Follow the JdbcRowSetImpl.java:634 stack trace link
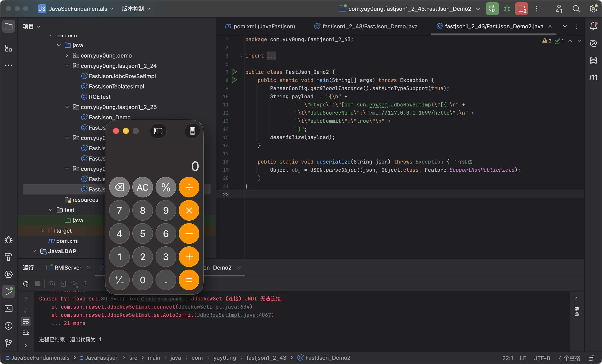This screenshot has height=364, width=602. click(x=214, y=307)
